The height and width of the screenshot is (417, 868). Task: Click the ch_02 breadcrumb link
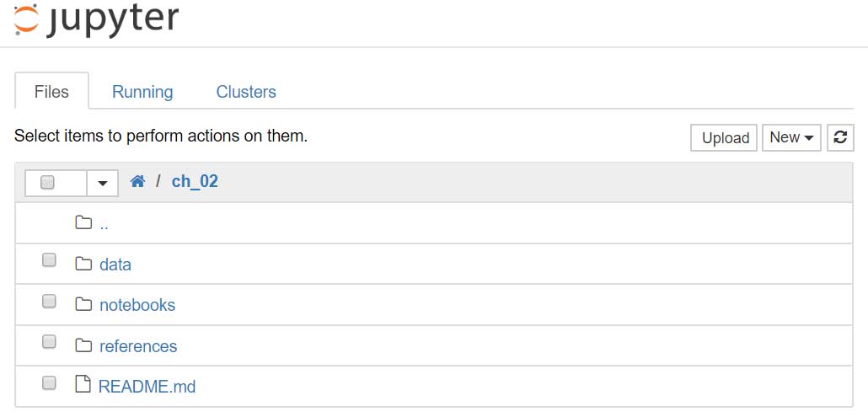click(x=195, y=181)
